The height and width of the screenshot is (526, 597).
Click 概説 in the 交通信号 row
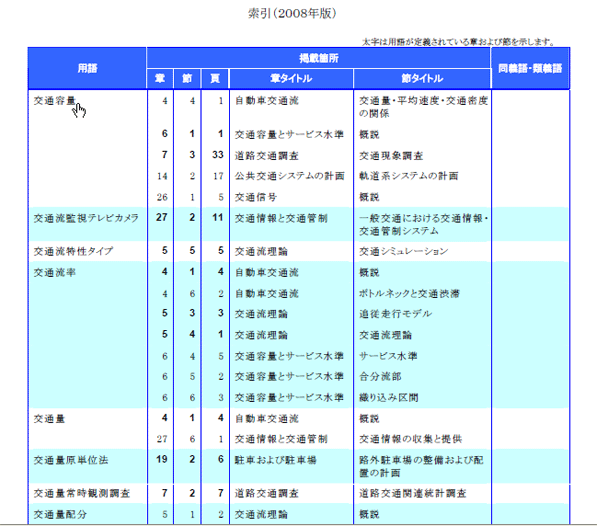point(369,197)
